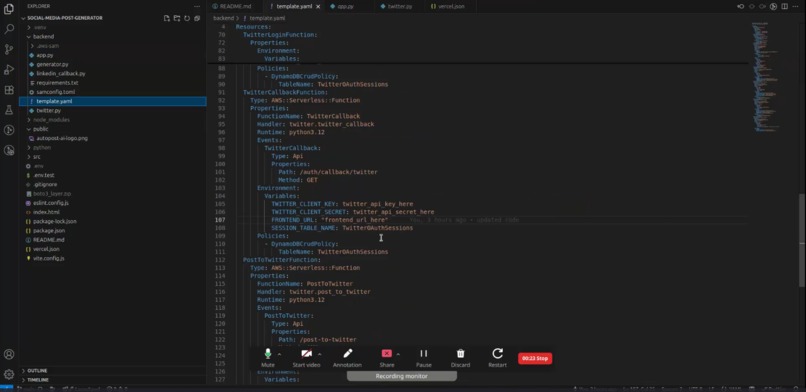Screen dimensions: 806x392
Task: Switch to the twitter.py tab
Action: 399,6
